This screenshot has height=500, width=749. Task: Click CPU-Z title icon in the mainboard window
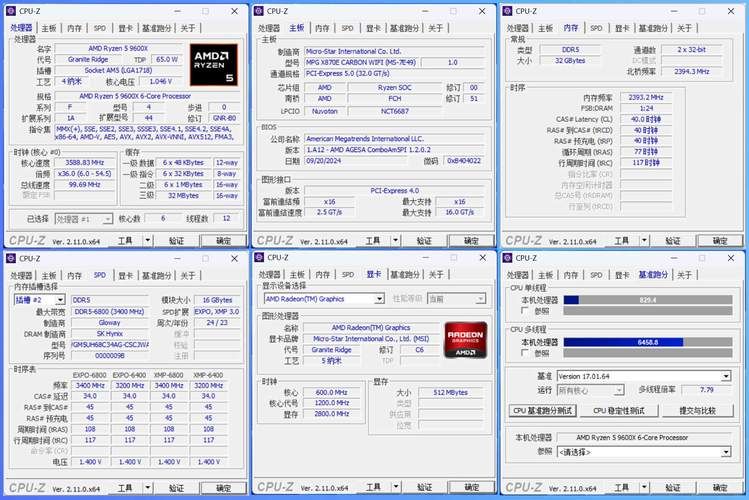260,11
